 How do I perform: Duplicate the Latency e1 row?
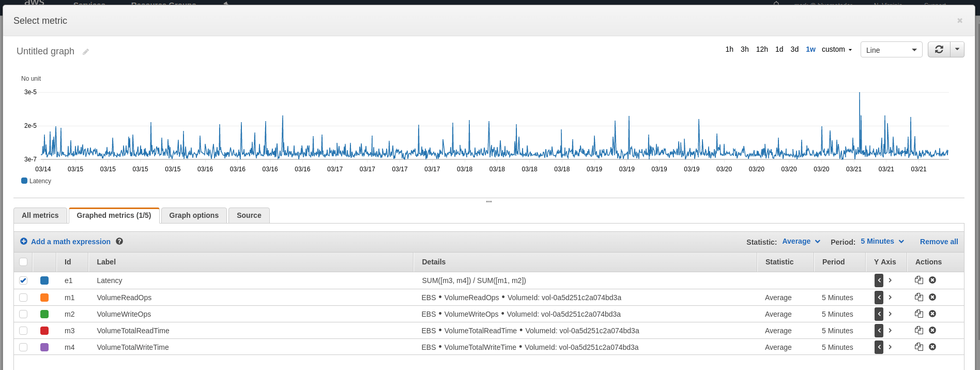918,280
